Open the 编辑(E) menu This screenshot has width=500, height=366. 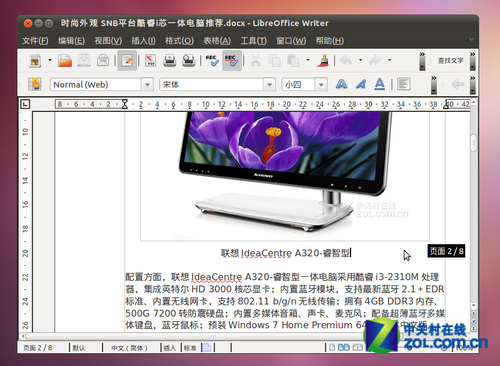[x=71, y=41]
